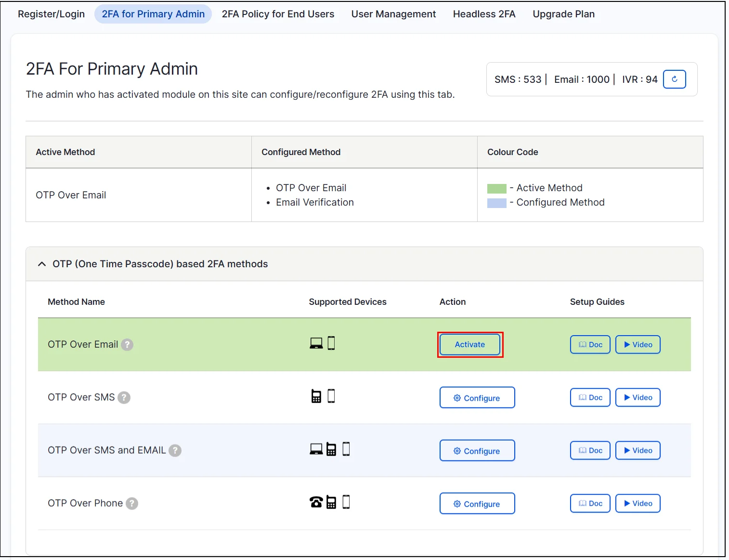Collapse OTP based 2FA methods section
729x560 pixels.
click(42, 264)
